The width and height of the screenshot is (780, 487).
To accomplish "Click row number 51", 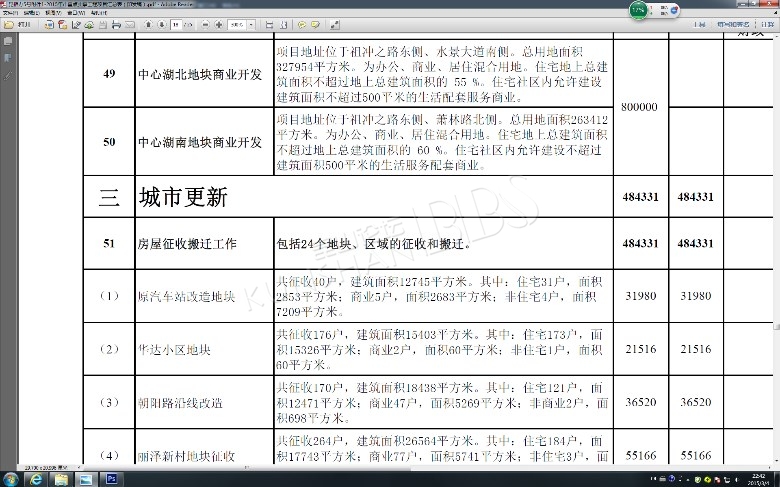I will [x=109, y=243].
